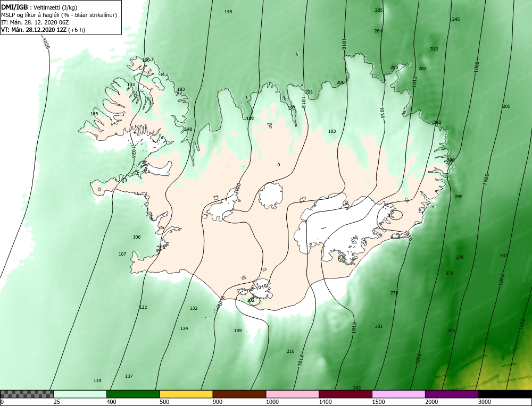Click the map value "139"
The height and width of the screenshot is (406, 532).
coord(238,331)
